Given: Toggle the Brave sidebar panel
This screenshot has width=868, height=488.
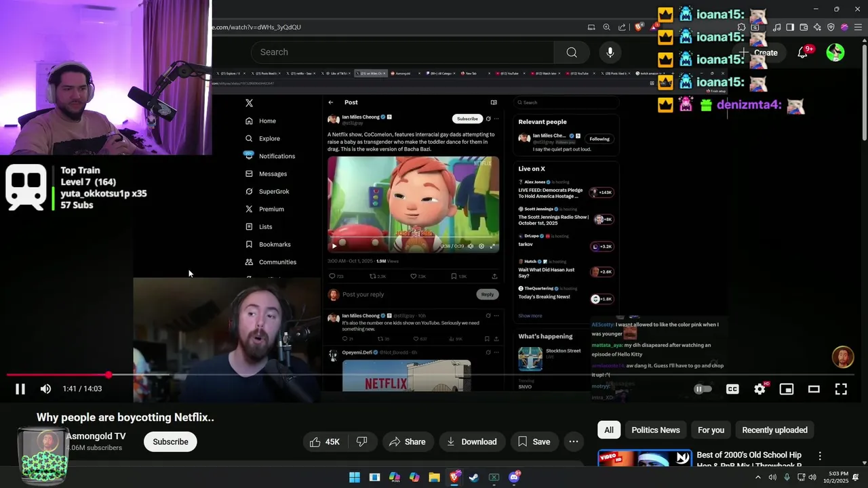Looking at the screenshot, I should pyautogui.click(x=791, y=27).
